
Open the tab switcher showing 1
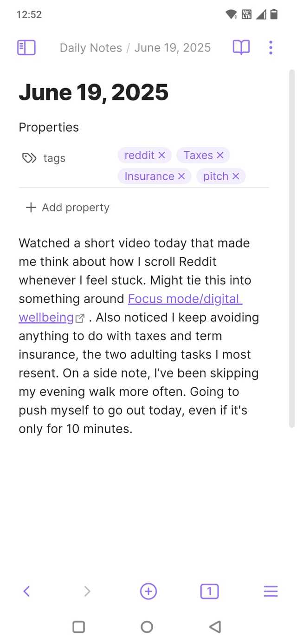point(209,591)
